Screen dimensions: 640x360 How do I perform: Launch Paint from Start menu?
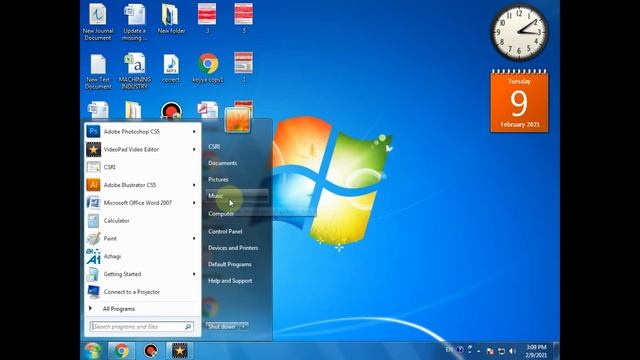coord(141,238)
